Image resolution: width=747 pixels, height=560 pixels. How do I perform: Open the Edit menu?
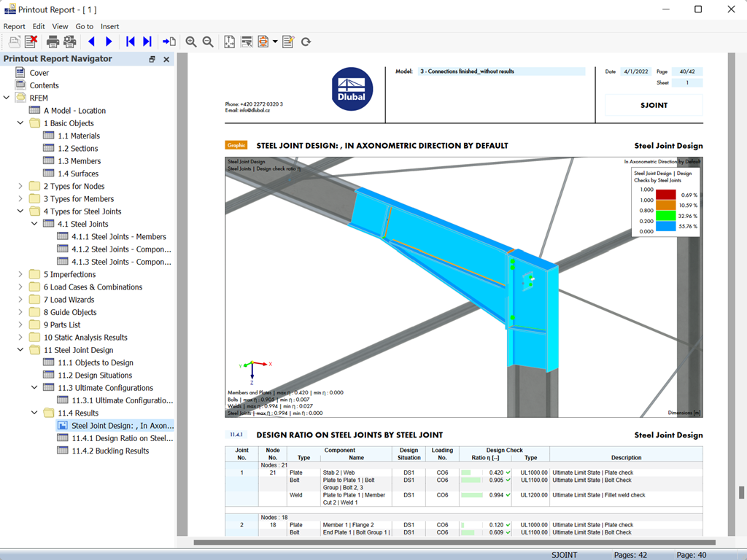coord(38,26)
